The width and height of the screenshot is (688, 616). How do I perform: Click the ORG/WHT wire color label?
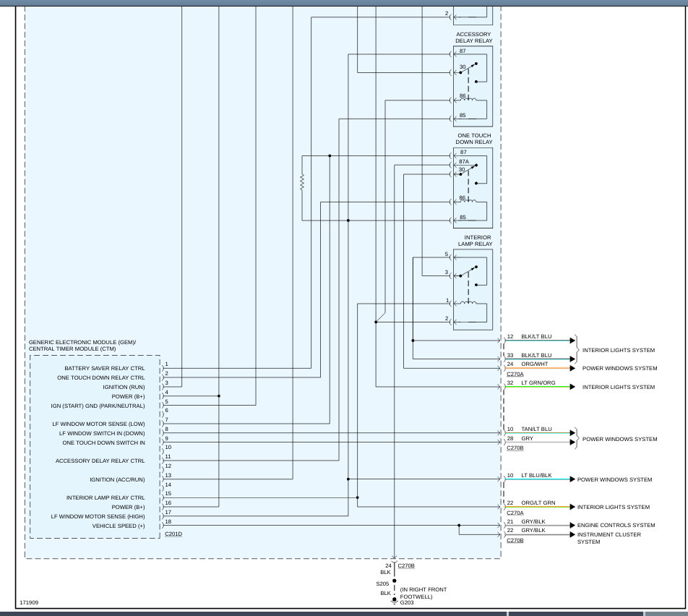click(x=535, y=364)
